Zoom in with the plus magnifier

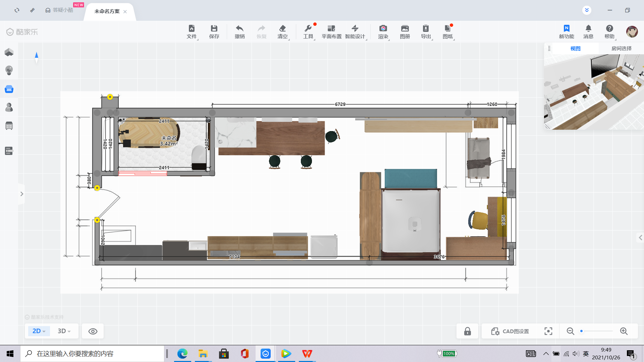(x=624, y=331)
